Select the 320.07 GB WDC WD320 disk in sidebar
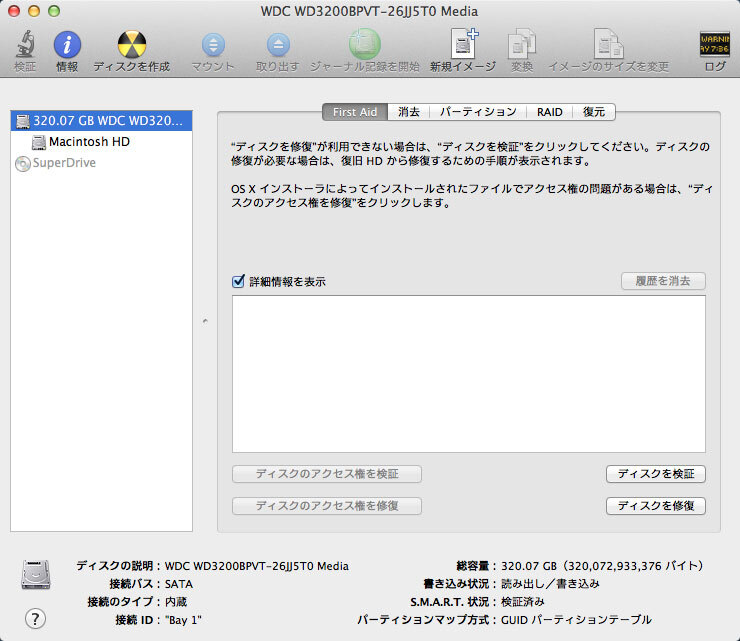The height and width of the screenshot is (641, 740). 101,121
